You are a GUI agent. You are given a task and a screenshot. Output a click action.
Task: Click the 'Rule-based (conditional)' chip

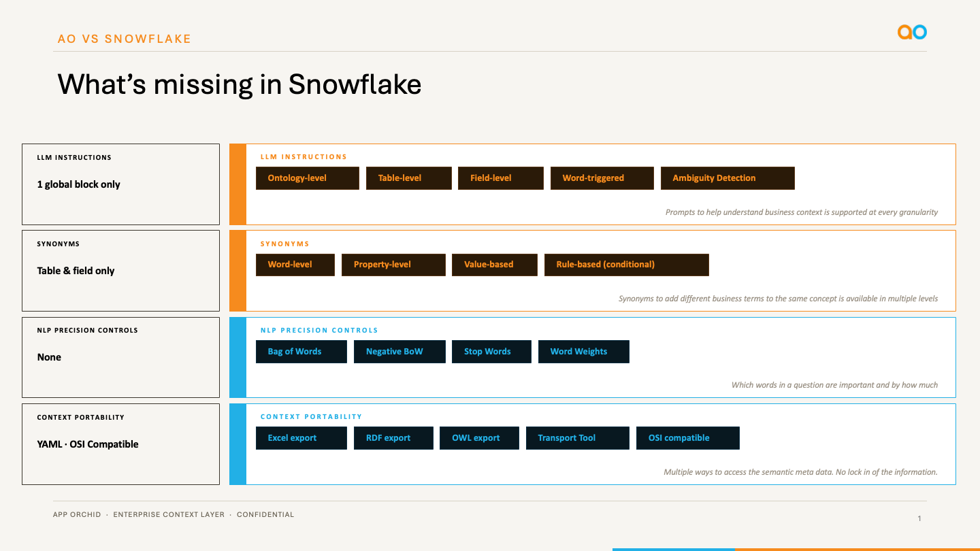pos(627,265)
